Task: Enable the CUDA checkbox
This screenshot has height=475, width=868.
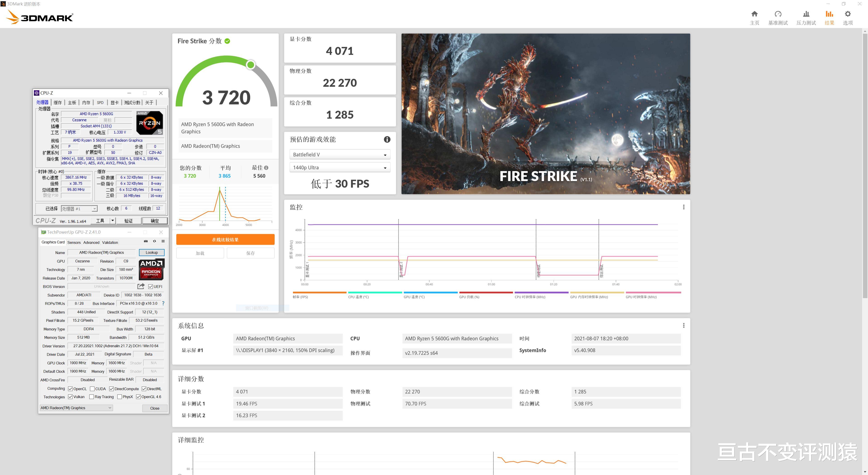Action: tap(92, 389)
